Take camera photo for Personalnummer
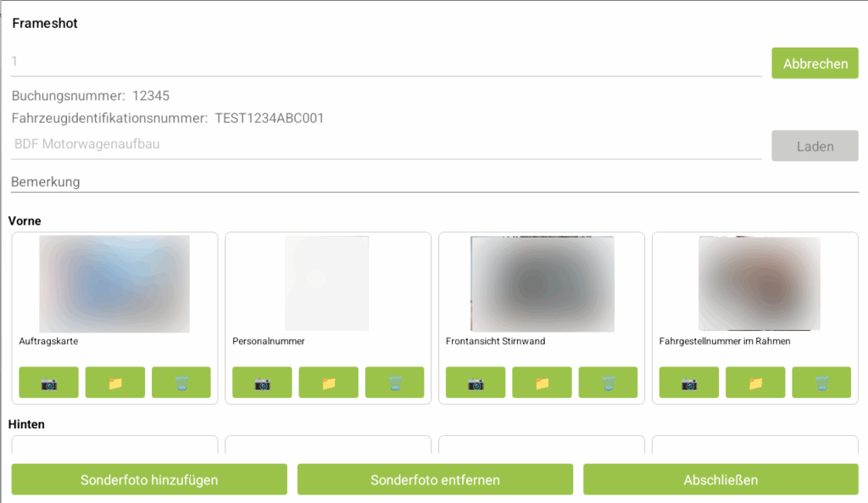This screenshot has width=868, height=503. (262, 383)
